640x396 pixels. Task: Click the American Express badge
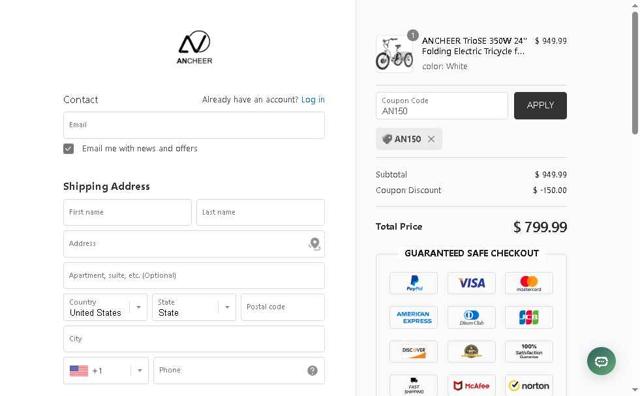point(413,317)
